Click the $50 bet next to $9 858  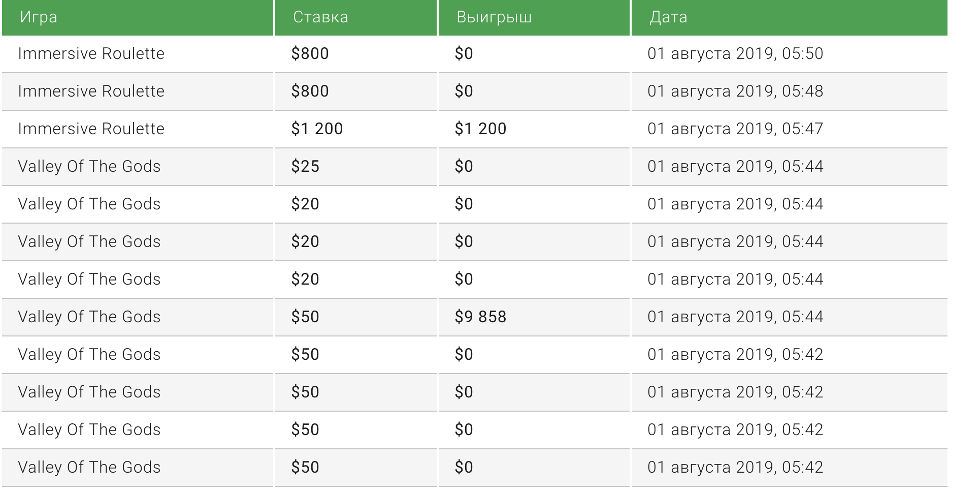(x=305, y=317)
